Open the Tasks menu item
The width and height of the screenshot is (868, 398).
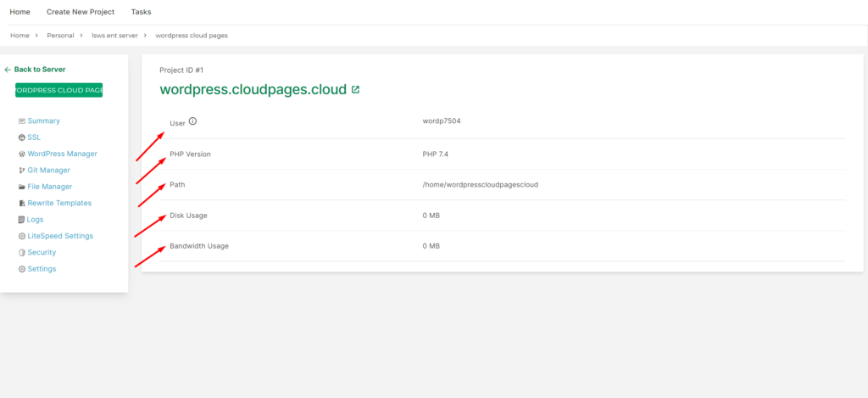(x=142, y=12)
